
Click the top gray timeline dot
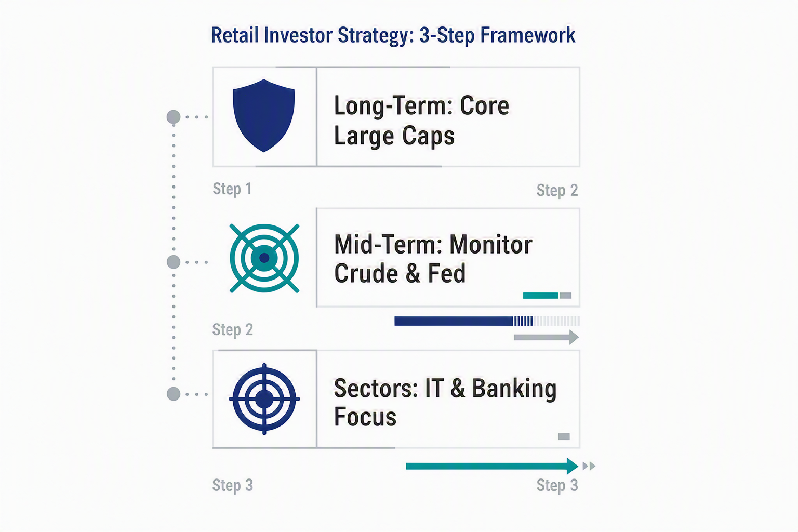click(x=174, y=117)
